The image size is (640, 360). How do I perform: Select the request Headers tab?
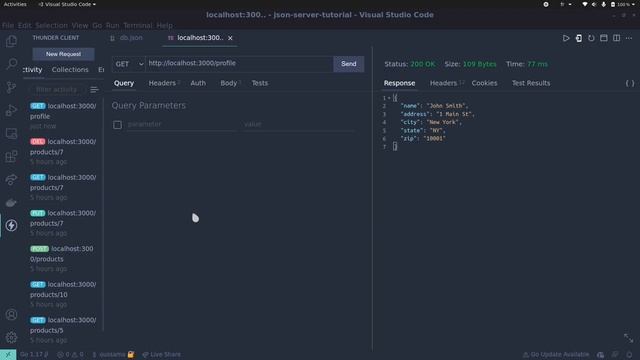(x=163, y=83)
